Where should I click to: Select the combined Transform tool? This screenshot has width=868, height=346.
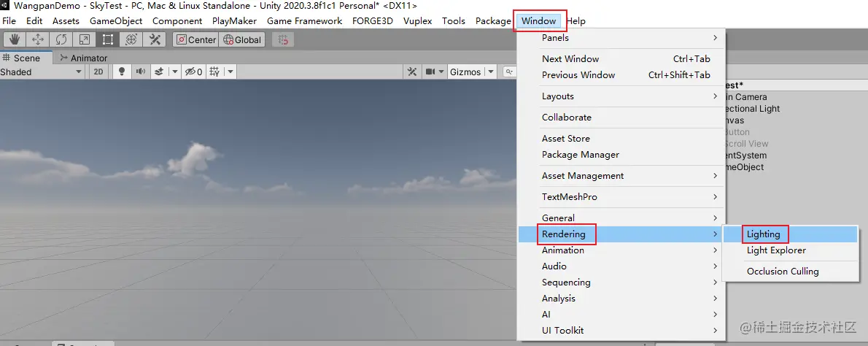[131, 40]
